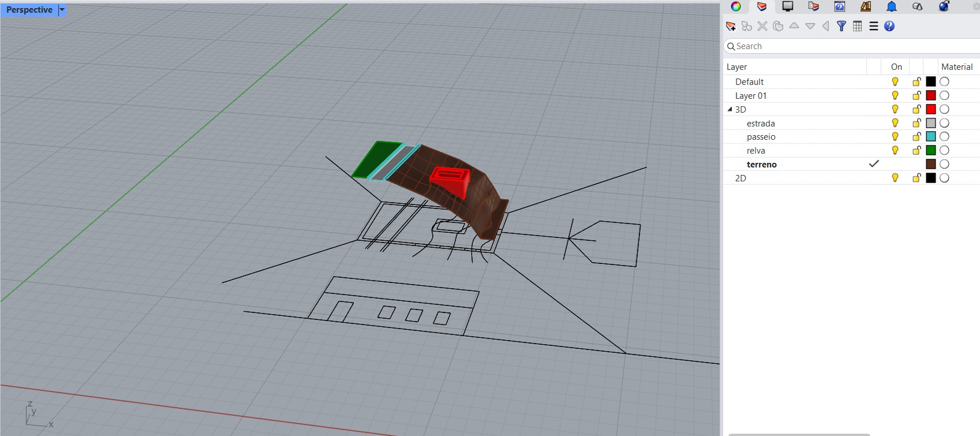The height and width of the screenshot is (436, 980).
Task: Lock Layer 01 with padlock icon
Action: pyautogui.click(x=917, y=95)
